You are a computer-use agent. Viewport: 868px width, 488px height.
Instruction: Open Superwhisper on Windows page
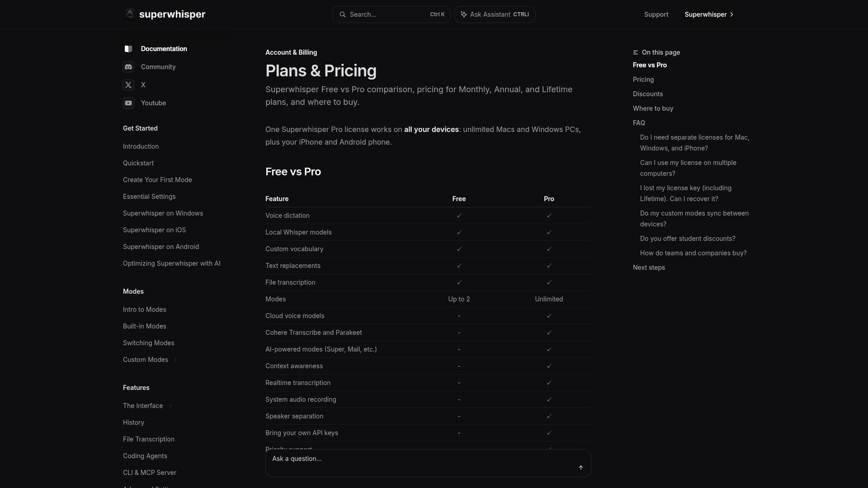tap(163, 213)
